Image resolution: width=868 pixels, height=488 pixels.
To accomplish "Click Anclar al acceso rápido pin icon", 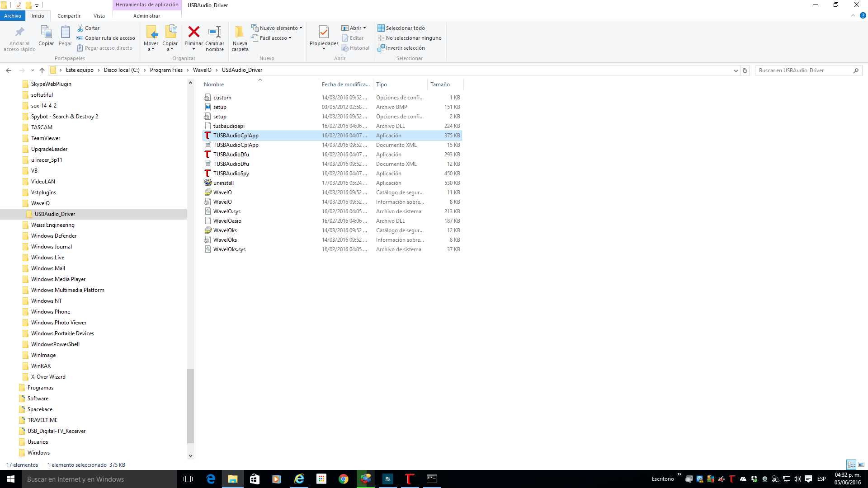I will [19, 32].
